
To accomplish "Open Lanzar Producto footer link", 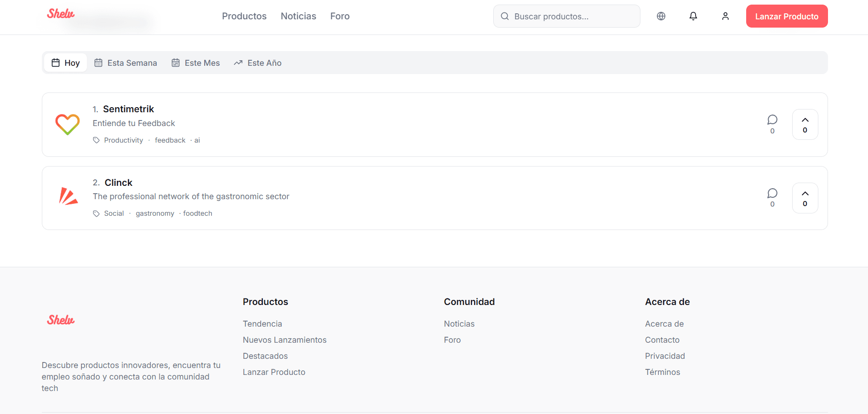I will pyautogui.click(x=274, y=372).
